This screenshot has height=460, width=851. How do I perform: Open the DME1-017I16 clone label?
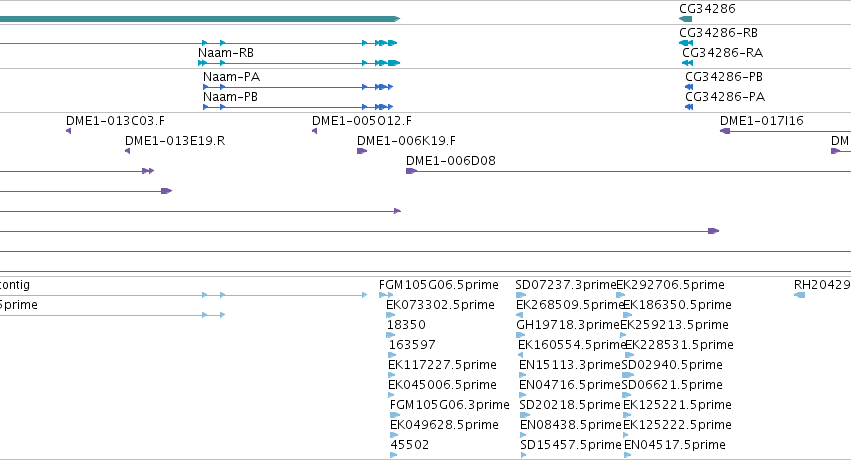(761, 120)
